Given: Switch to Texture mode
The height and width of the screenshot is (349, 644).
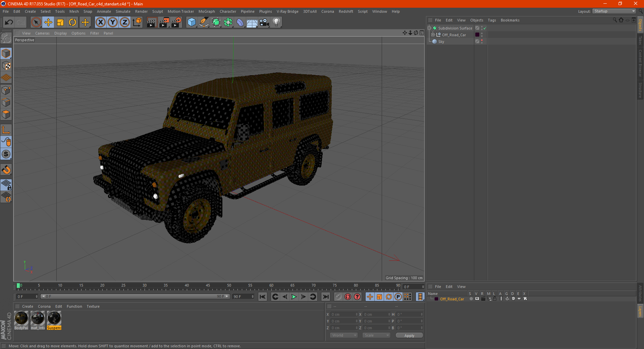Looking at the screenshot, I should tap(6, 66).
